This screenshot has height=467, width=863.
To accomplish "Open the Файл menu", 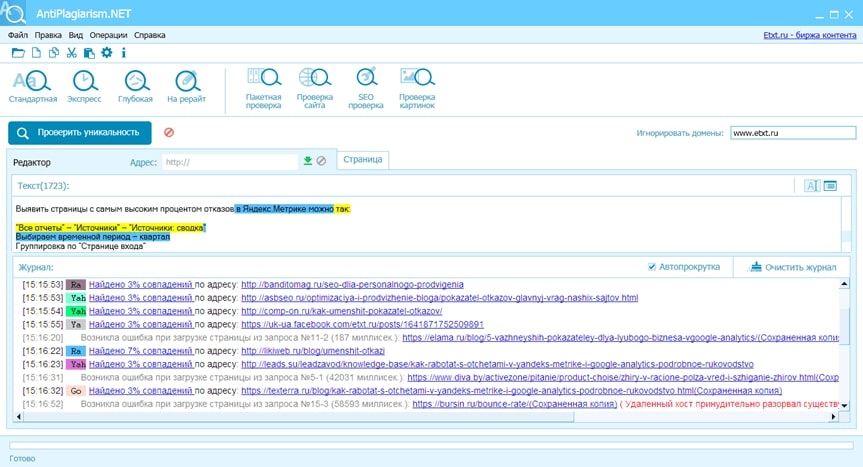I will 17,35.
